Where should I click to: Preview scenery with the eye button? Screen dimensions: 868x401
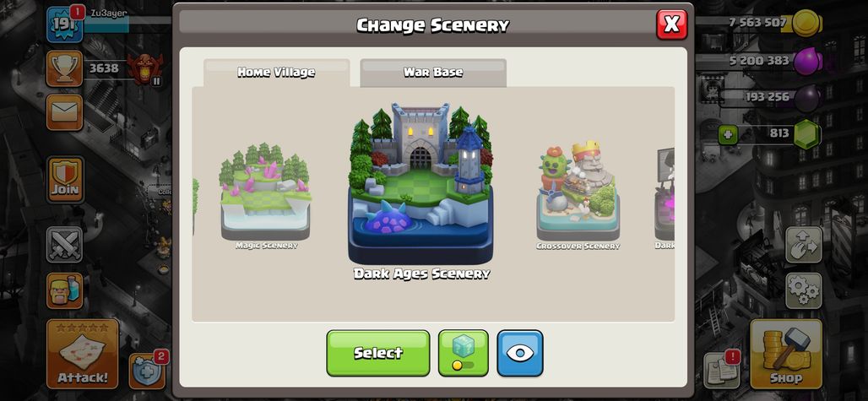click(520, 353)
